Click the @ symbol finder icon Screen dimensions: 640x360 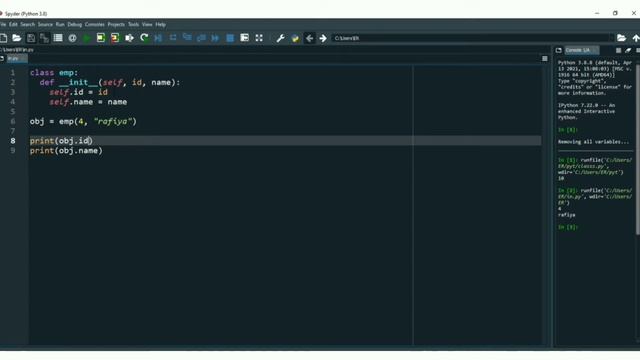coord(72,38)
